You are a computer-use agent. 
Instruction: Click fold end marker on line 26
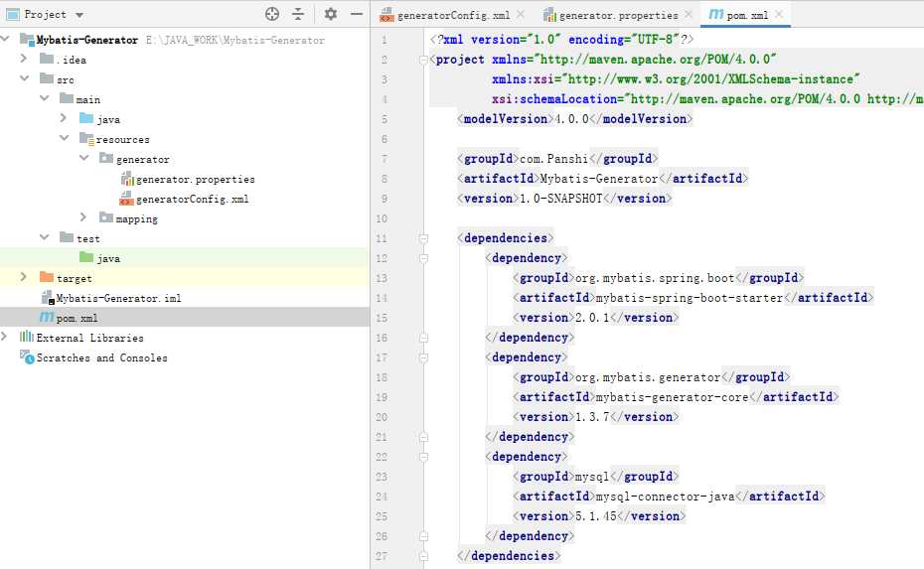coord(423,536)
